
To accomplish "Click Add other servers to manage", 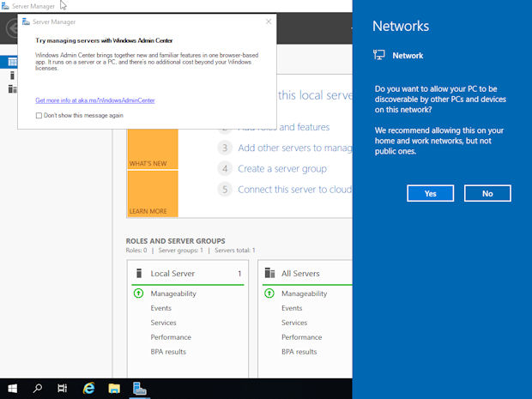I will click(295, 148).
